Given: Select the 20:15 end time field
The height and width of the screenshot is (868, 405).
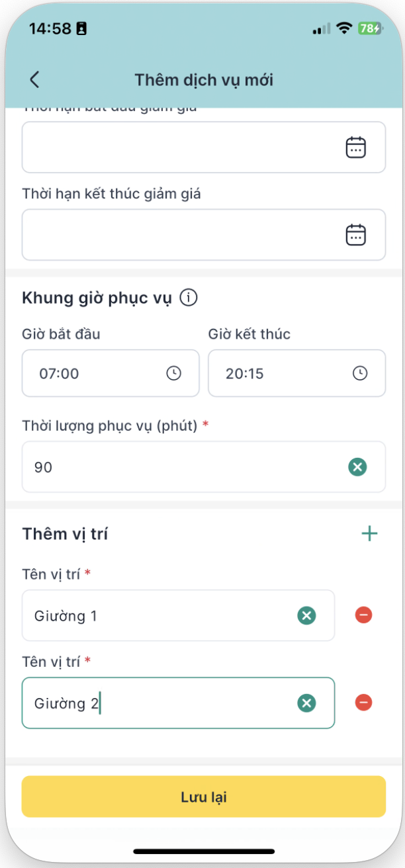Looking at the screenshot, I should click(278, 374).
